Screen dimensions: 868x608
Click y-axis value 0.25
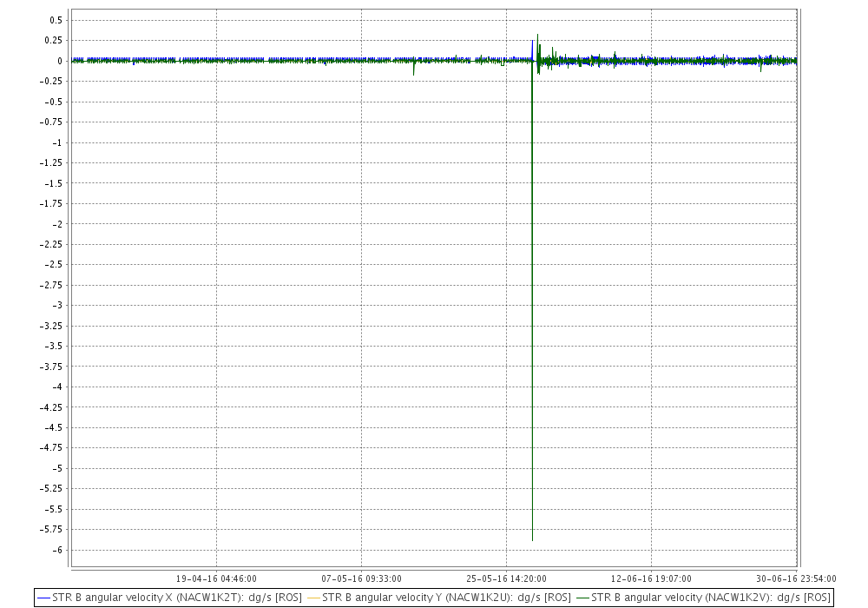pos(54,41)
